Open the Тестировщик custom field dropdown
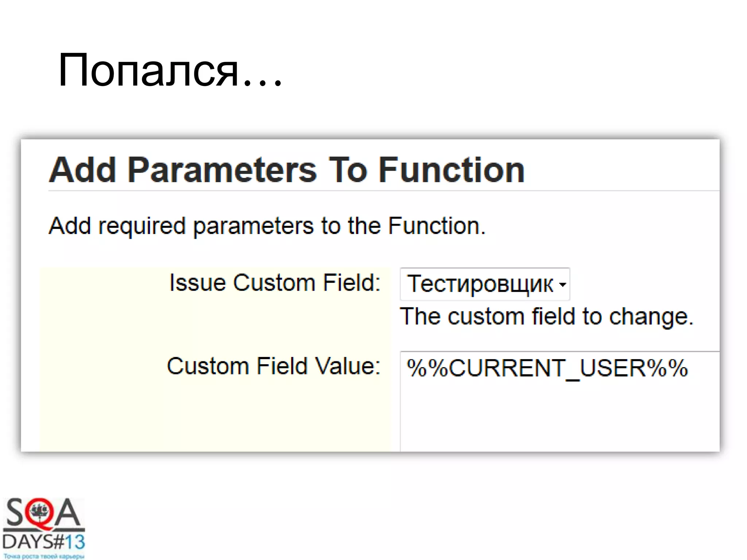The height and width of the screenshot is (560, 747). (x=481, y=284)
